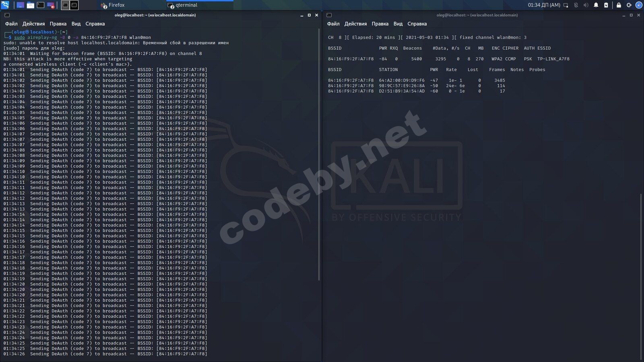Click the window menu icon of aireplay-ng terminal
Viewport: 644px width, 362px height.
pos(7,15)
